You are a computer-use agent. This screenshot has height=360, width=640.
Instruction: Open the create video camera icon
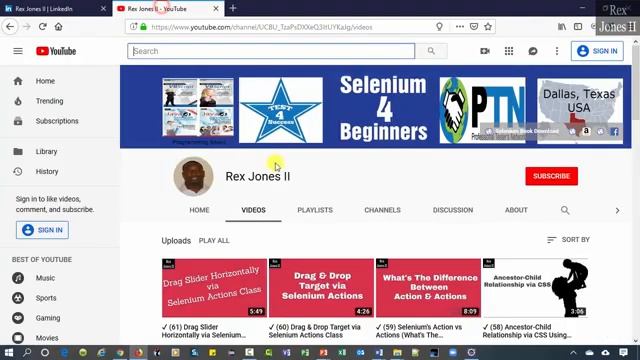484,51
